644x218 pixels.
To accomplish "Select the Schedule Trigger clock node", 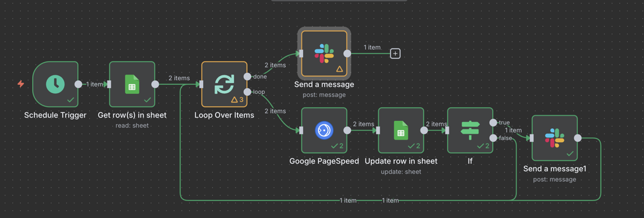I will [x=55, y=84].
